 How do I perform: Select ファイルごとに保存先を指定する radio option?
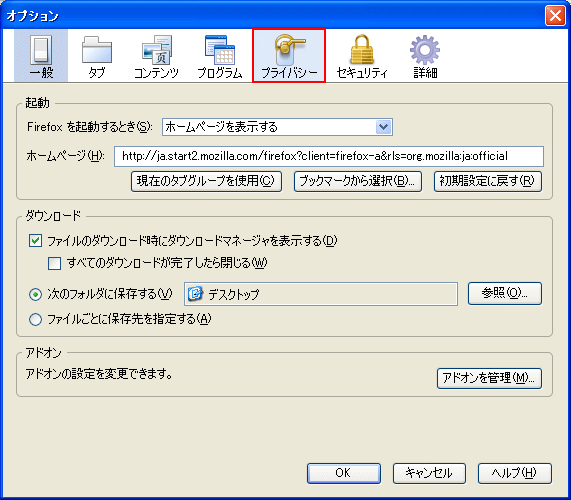pyautogui.click(x=35, y=319)
